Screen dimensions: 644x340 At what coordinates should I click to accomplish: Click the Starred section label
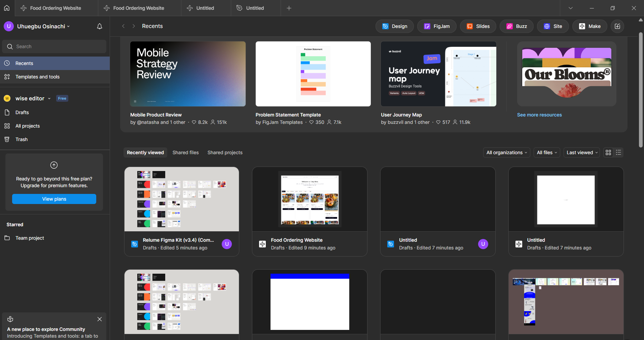click(x=15, y=225)
